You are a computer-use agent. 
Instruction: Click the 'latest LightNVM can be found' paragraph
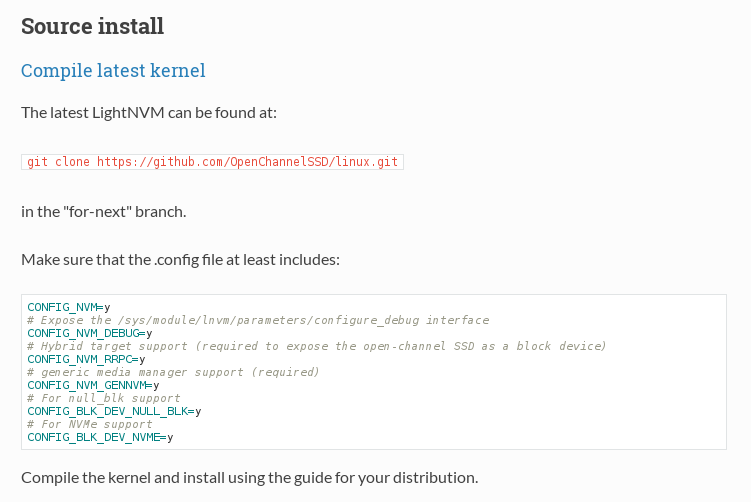click(149, 113)
